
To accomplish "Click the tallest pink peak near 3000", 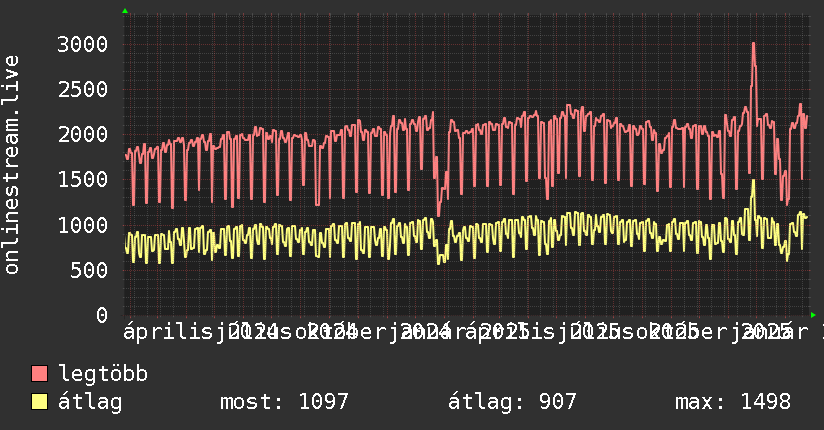I will click(x=753, y=44).
